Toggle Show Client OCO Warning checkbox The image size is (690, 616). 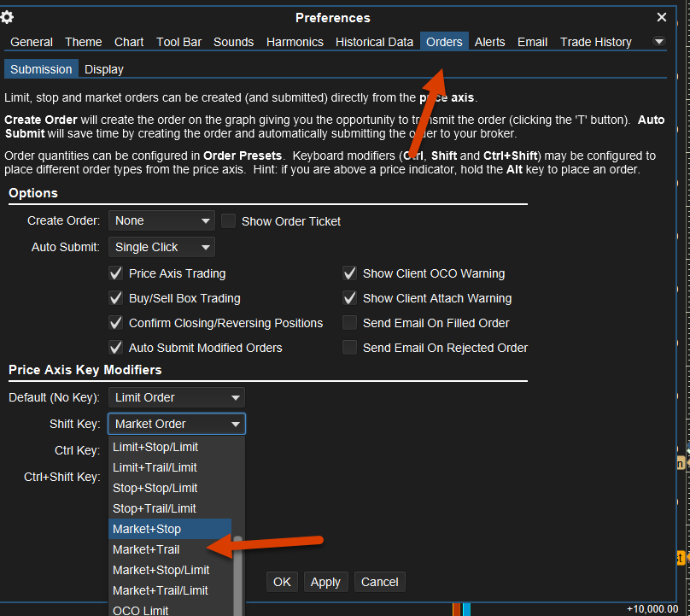click(349, 273)
